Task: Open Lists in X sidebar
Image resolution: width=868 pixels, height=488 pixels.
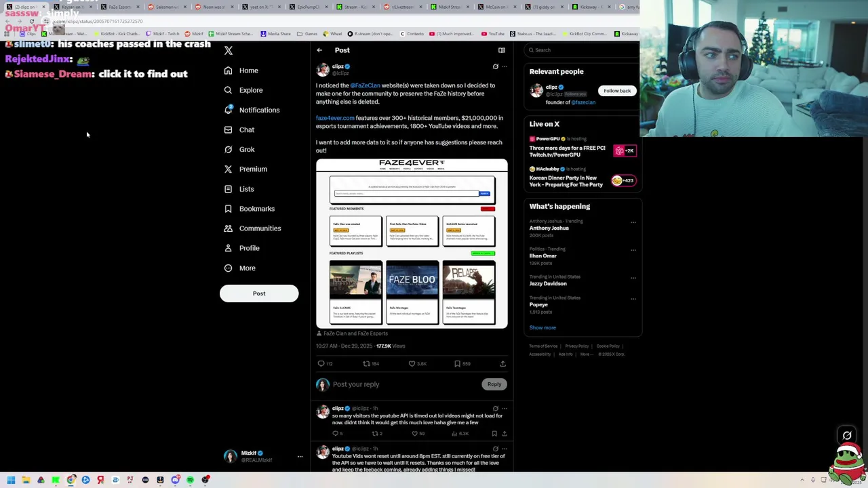Action: point(239,189)
